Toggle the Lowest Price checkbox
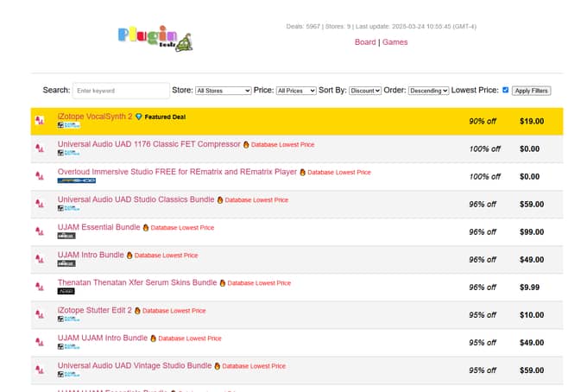587x392 pixels. pyautogui.click(x=505, y=90)
